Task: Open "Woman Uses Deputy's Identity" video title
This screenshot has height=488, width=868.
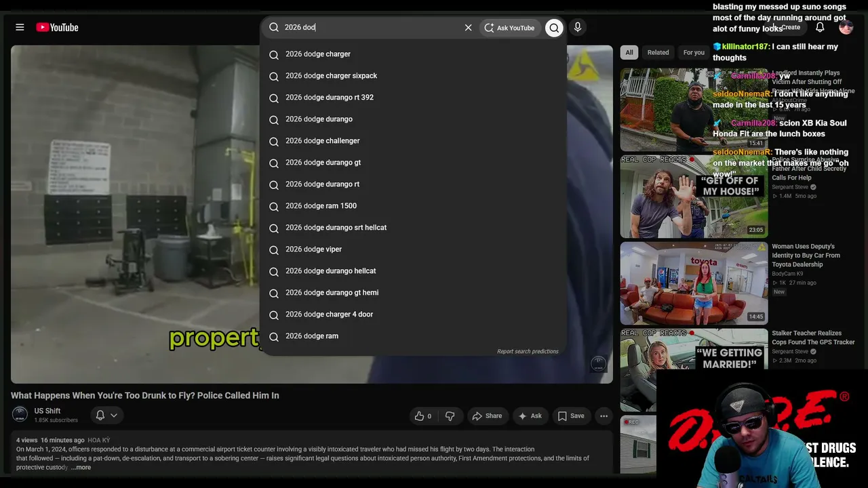Action: click(806, 256)
